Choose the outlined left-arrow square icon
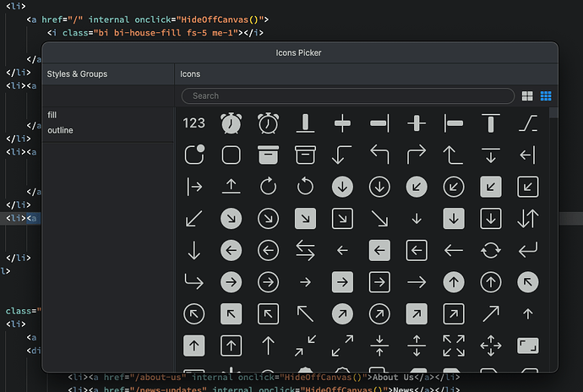Viewport: 583px width, 392px height. click(x=417, y=250)
